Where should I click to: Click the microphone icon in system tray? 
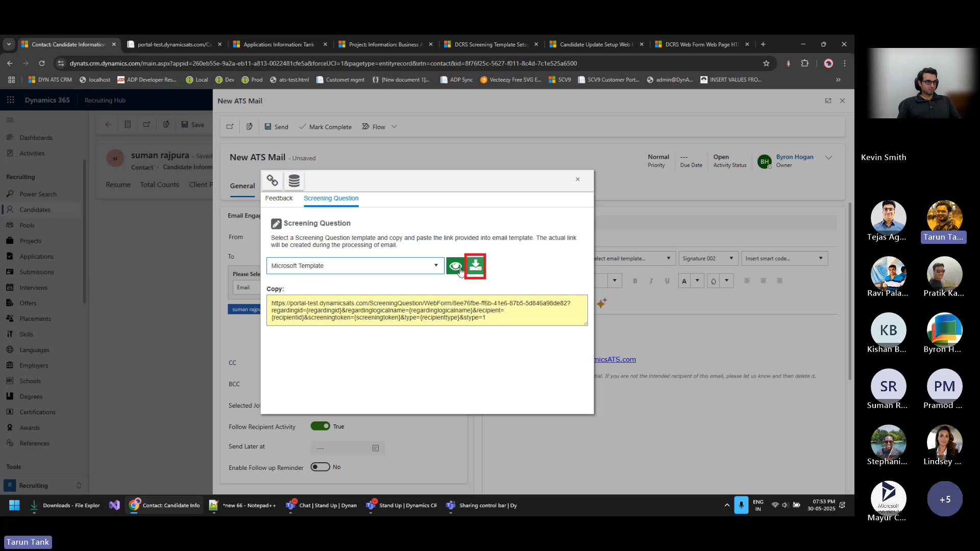(x=741, y=505)
